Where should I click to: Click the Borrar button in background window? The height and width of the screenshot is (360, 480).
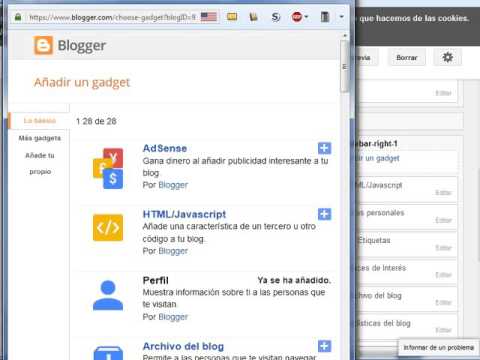coord(407,58)
